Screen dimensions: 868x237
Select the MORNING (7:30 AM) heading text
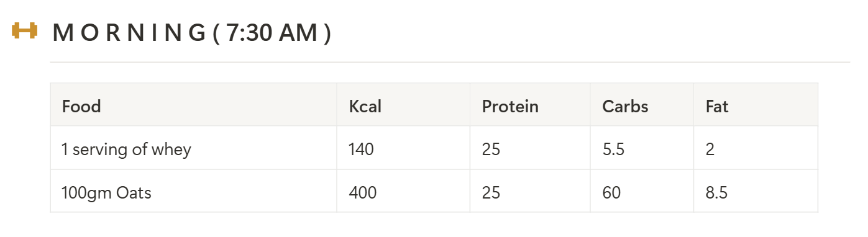tap(192, 33)
